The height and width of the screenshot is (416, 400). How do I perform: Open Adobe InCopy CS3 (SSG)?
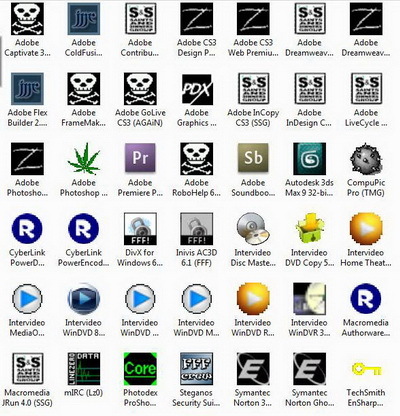point(253,89)
